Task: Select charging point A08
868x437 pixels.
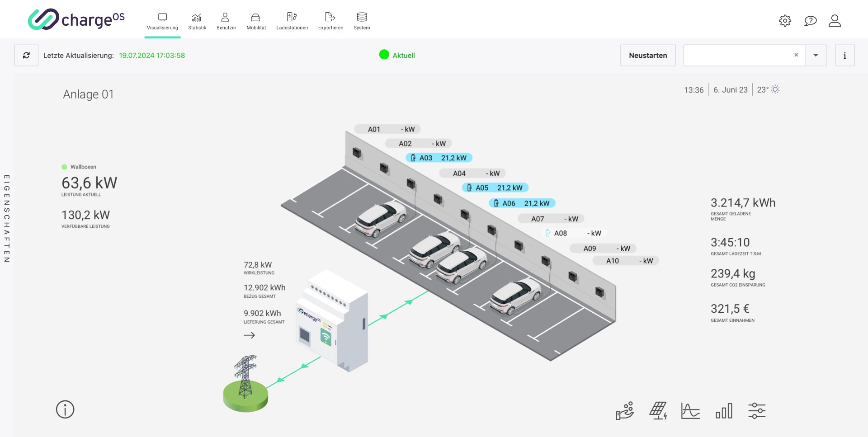Action: (x=574, y=233)
